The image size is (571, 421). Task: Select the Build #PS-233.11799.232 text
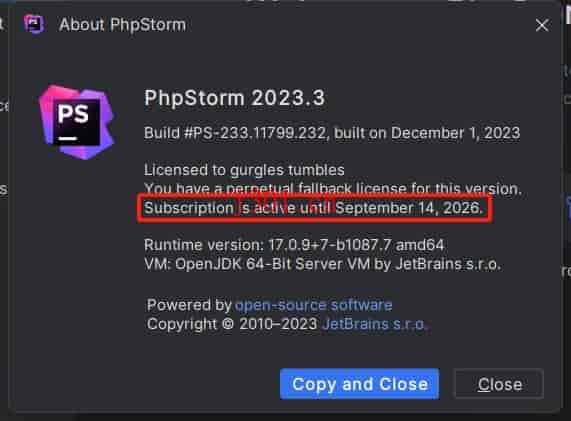235,133
